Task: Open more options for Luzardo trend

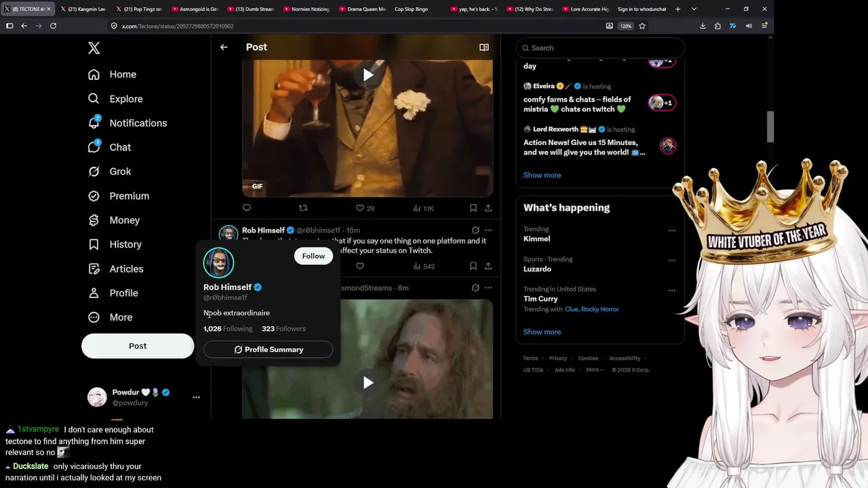Action: coord(672,260)
